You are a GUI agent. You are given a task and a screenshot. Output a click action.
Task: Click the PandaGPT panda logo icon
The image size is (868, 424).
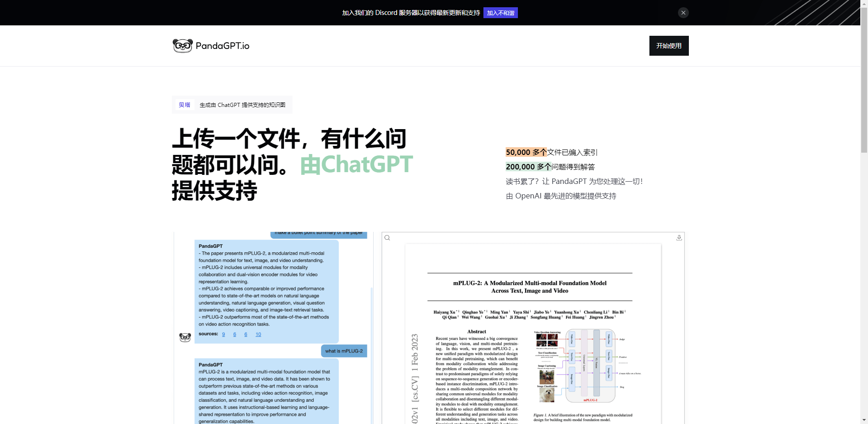tap(182, 46)
